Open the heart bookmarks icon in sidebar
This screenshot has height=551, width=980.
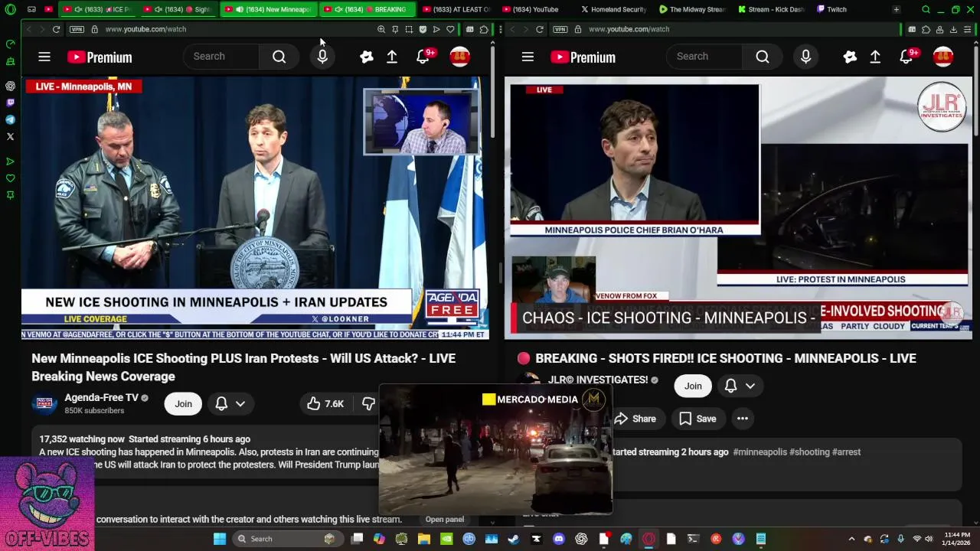point(10,178)
